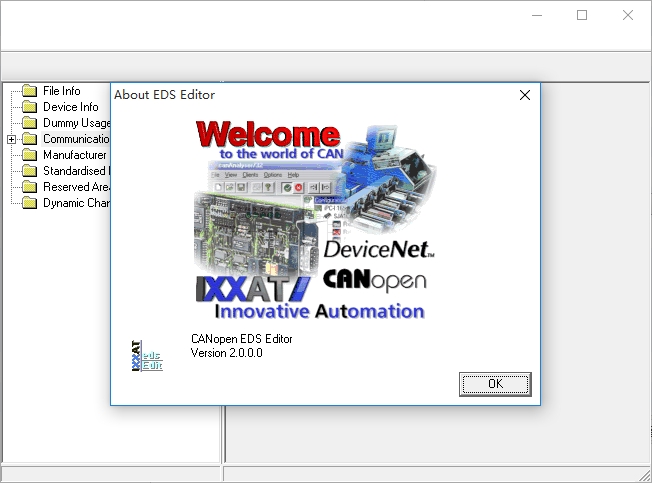Click the IXXAT EDS Edit application icon
Screen dimensions: 652x483
(x=147, y=356)
